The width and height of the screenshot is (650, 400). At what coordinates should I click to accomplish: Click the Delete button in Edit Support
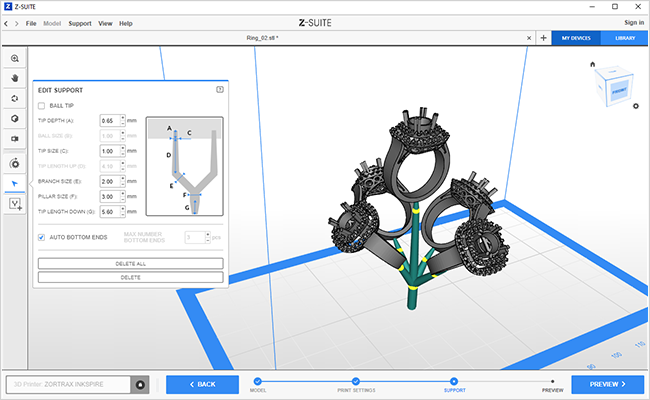pos(131,277)
